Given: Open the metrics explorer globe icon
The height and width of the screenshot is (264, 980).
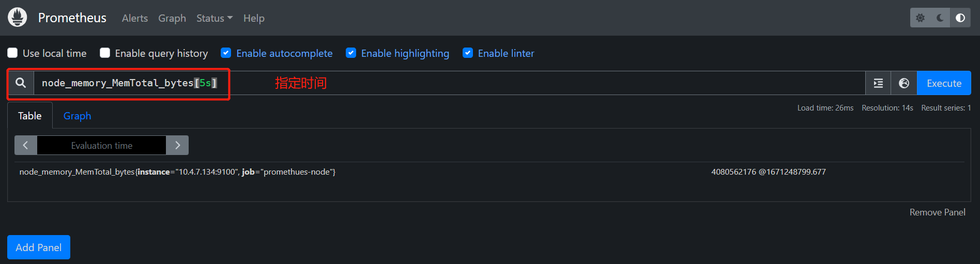Looking at the screenshot, I should 904,83.
